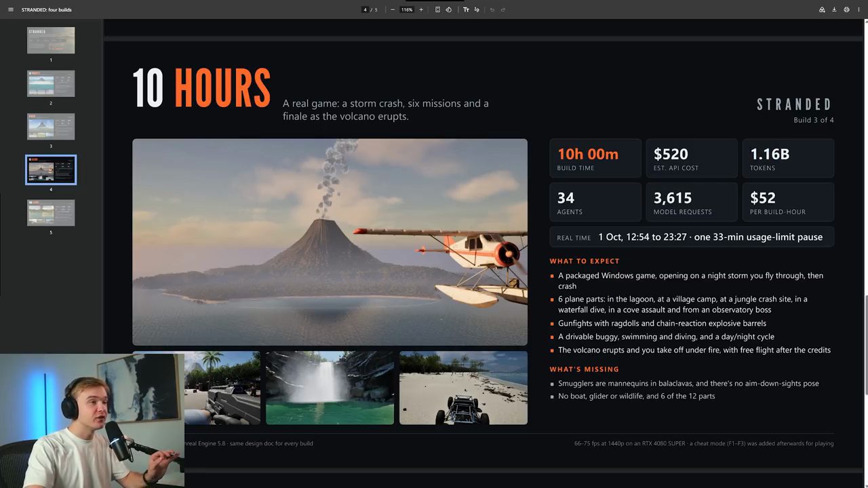
Task: Open the more actions menu
Action: click(x=858, y=9)
